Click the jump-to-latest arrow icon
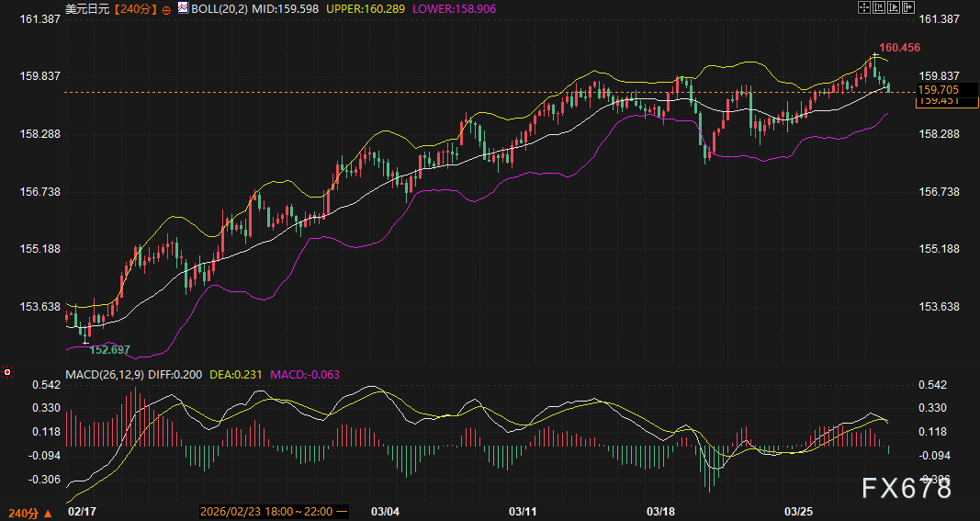The width and height of the screenshot is (980, 521). click(909, 7)
